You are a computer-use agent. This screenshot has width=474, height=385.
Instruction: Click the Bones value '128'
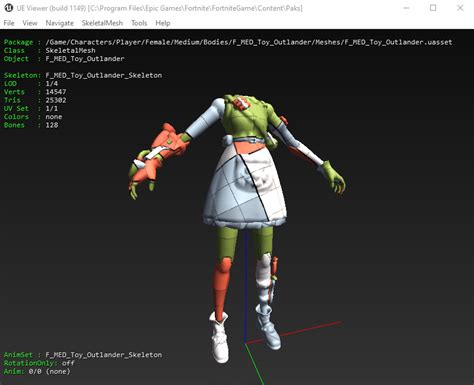pyautogui.click(x=52, y=125)
